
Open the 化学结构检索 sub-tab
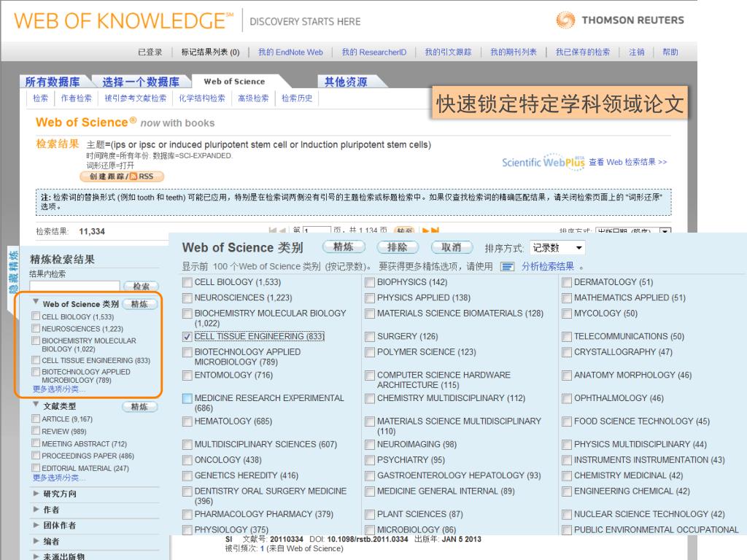pyautogui.click(x=202, y=98)
